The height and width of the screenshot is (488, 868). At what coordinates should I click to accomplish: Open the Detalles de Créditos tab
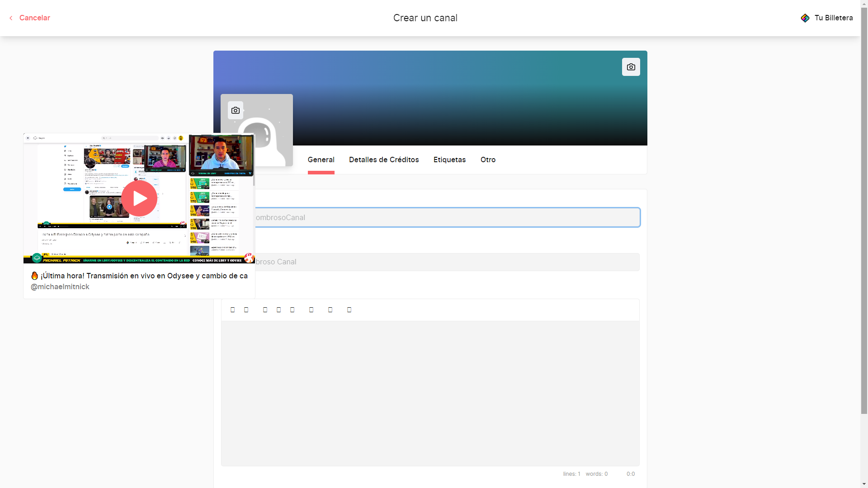coord(384,160)
